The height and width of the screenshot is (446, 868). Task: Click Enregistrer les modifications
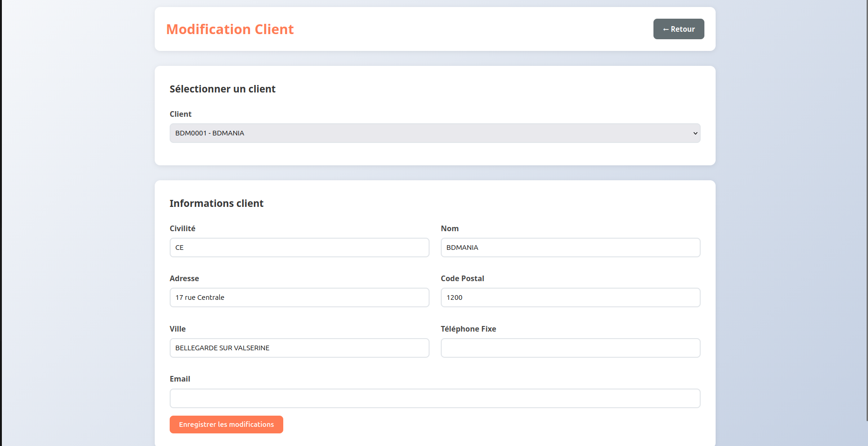(226, 424)
